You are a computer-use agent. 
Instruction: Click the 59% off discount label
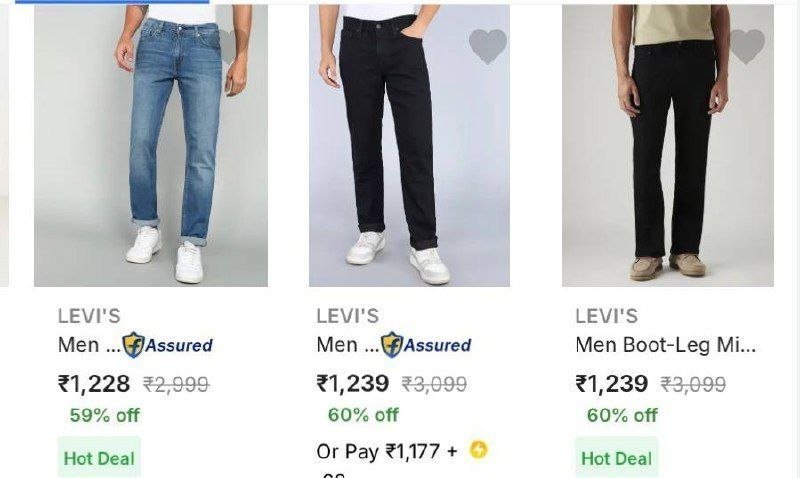pos(104,414)
